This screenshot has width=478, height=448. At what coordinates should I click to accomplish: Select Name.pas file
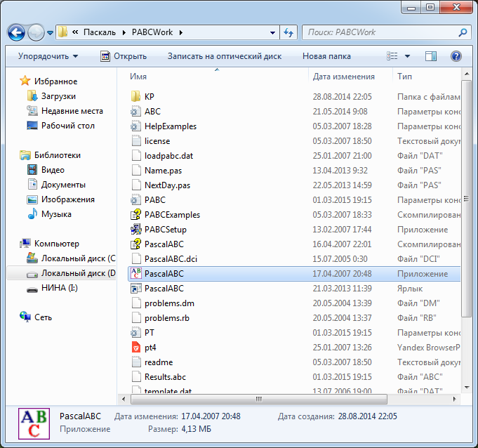pyautogui.click(x=163, y=171)
